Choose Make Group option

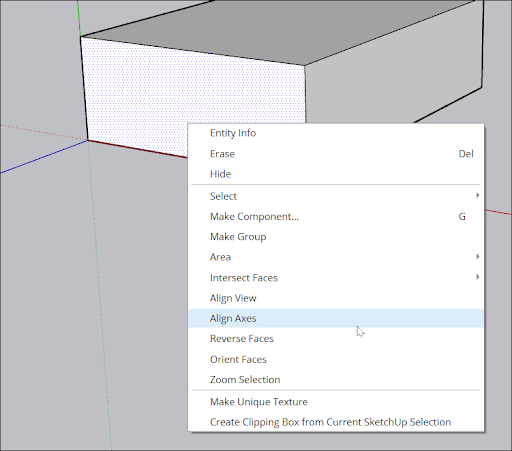pos(336,237)
